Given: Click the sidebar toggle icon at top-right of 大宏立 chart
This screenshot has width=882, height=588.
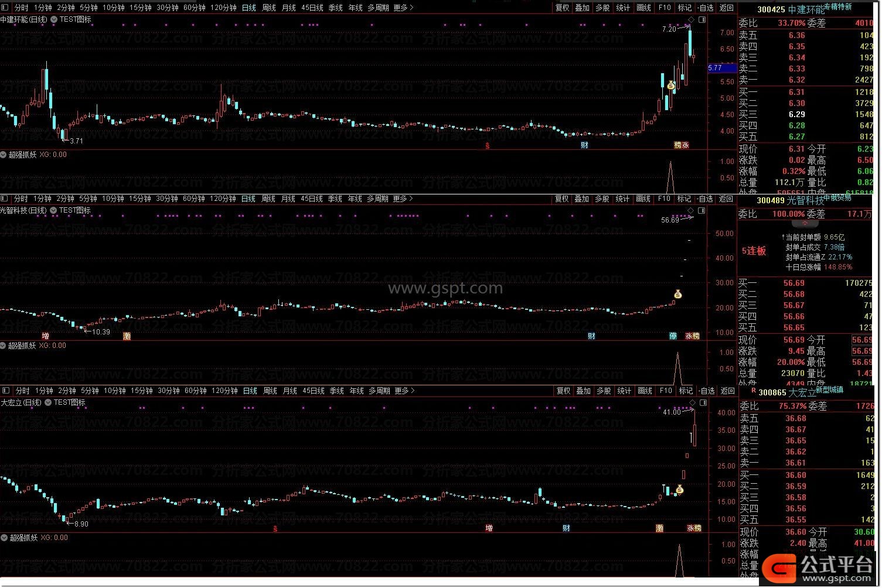Looking at the screenshot, I should tap(703, 403).
